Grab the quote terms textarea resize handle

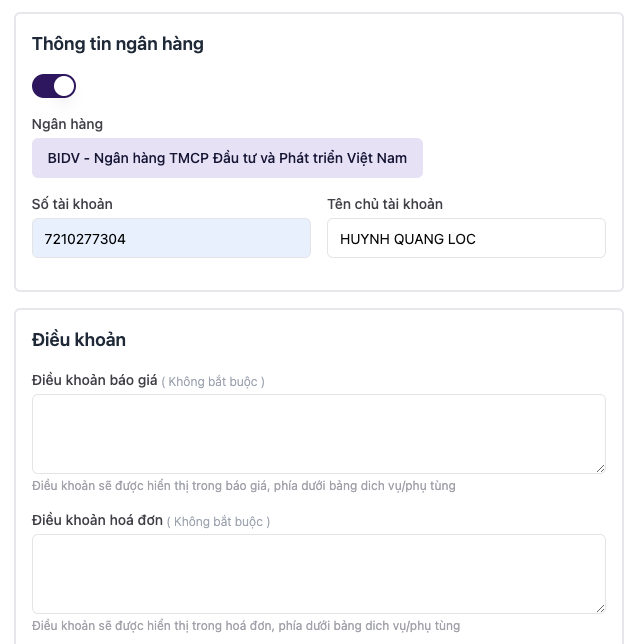[600, 468]
